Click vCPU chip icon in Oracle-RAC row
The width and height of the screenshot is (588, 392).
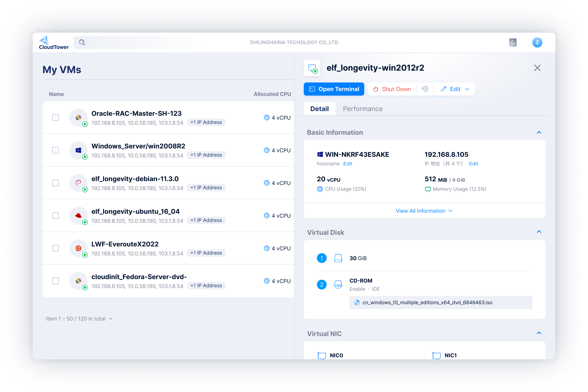click(266, 118)
